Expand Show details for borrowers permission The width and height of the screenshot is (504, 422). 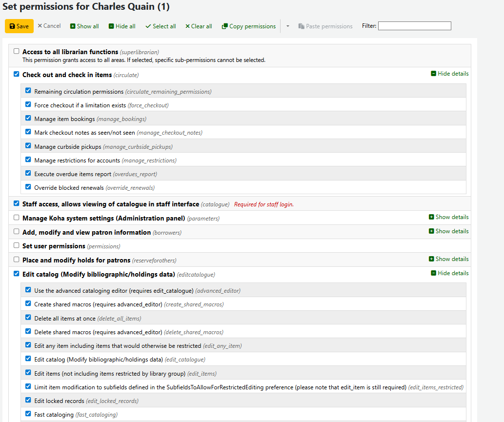[x=448, y=231]
